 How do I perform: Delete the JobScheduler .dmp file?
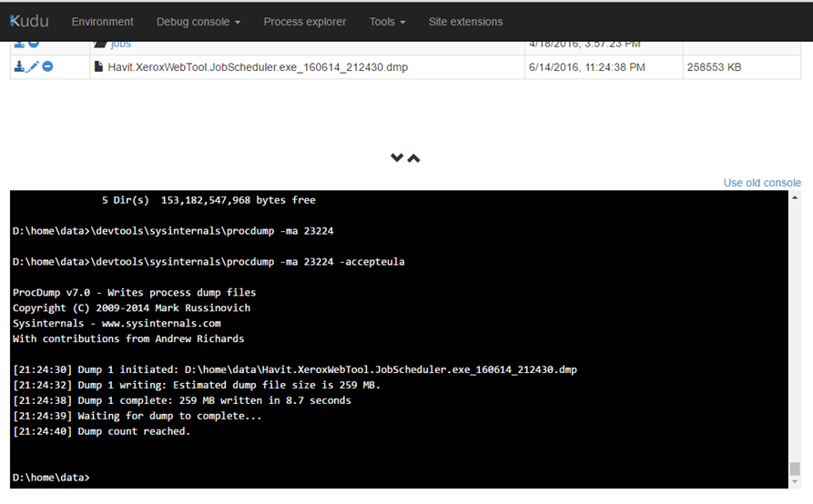[x=47, y=67]
